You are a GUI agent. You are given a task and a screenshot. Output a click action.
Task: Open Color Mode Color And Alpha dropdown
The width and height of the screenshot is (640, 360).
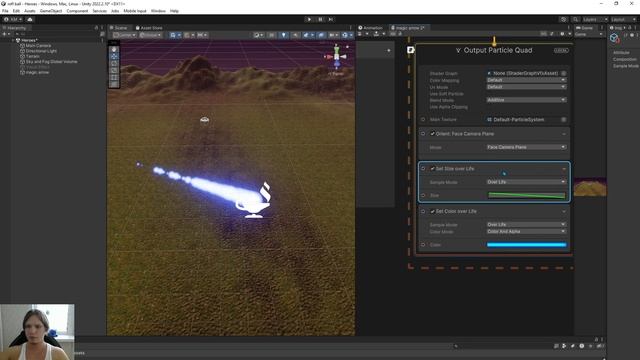click(x=526, y=231)
